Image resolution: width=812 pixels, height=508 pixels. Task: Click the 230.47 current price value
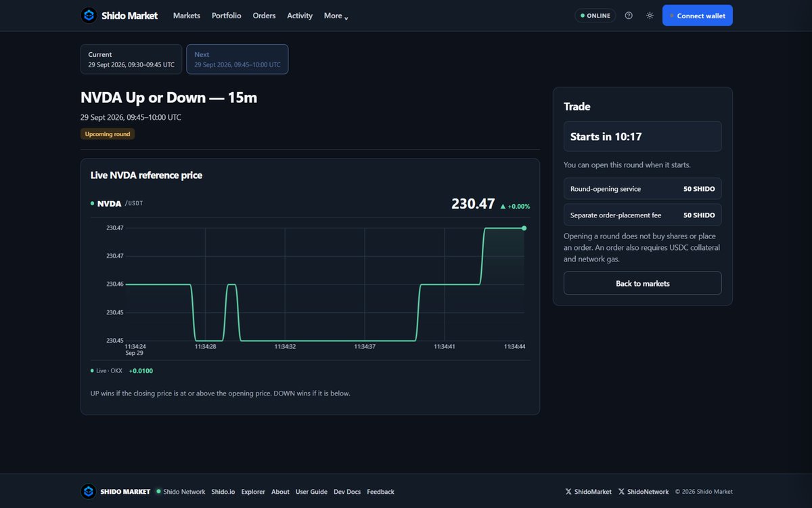[473, 204]
